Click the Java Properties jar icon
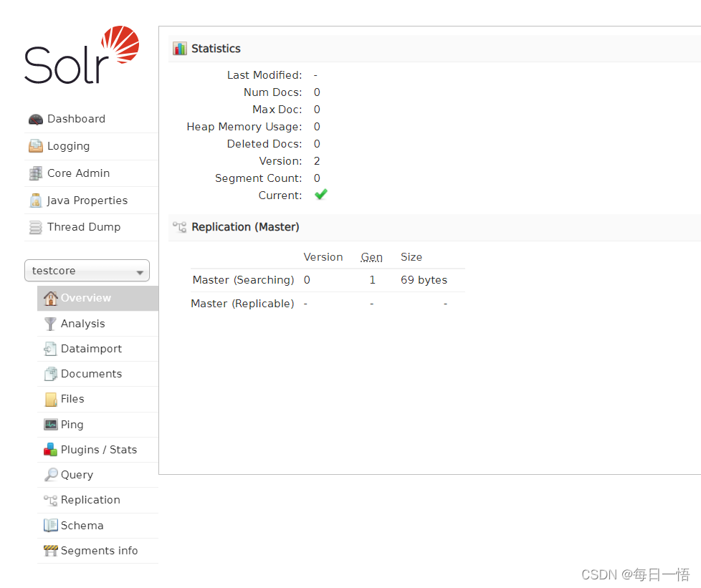This screenshot has height=588, width=701. pos(36,201)
